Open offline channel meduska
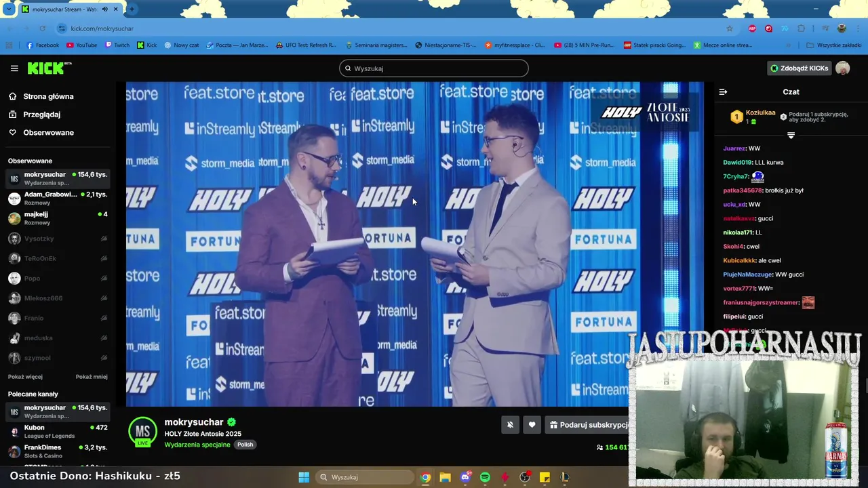Screen dimensions: 868x488 (58, 338)
